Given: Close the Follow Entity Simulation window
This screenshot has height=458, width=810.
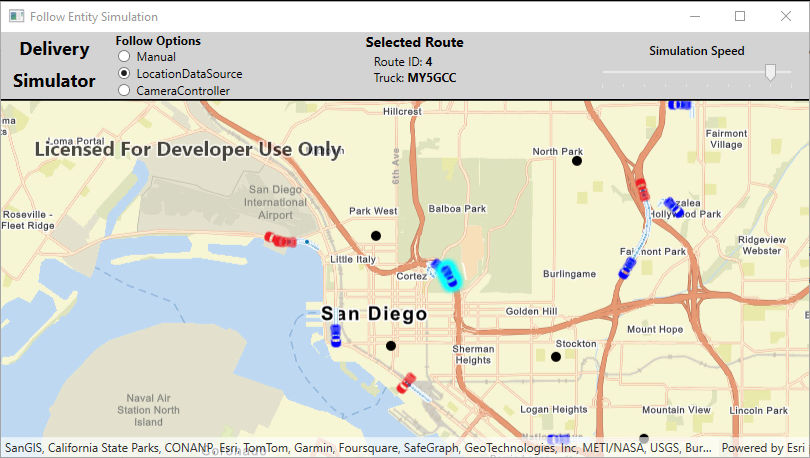Looking at the screenshot, I should (x=786, y=17).
